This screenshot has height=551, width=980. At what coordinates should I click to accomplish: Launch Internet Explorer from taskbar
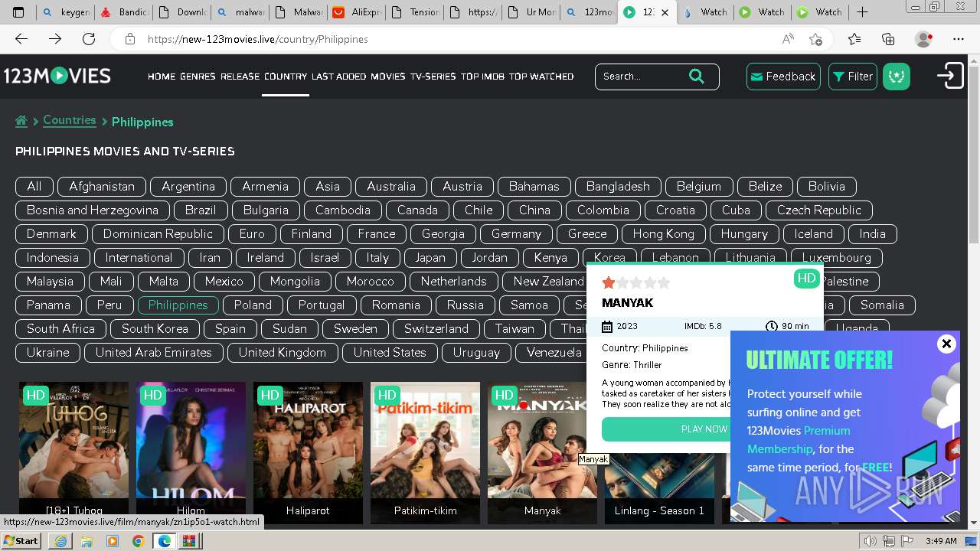click(x=60, y=541)
